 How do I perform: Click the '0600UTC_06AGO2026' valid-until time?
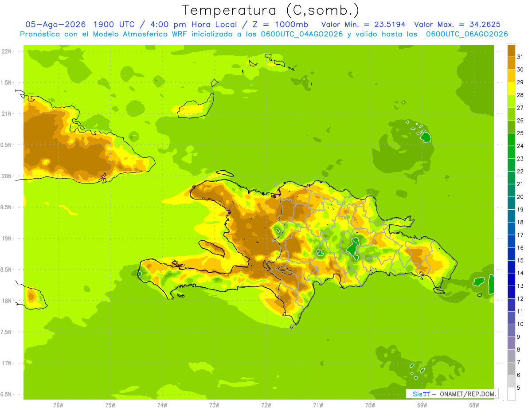pos(467,34)
